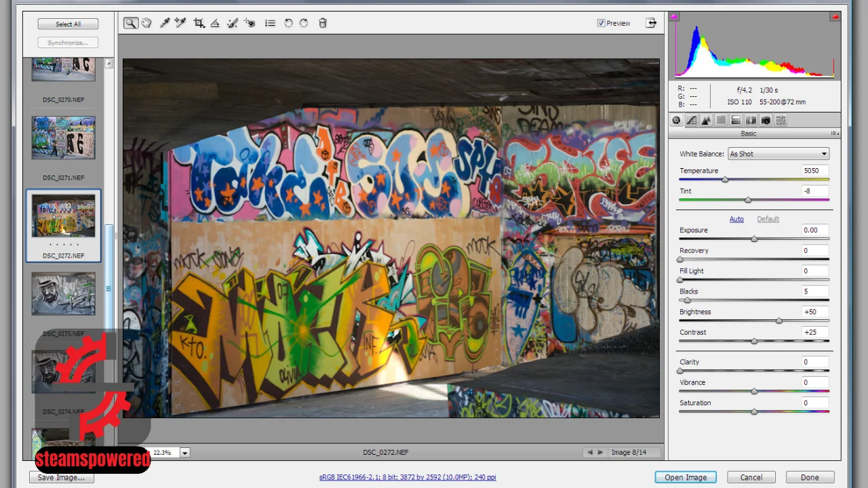Image resolution: width=868 pixels, height=488 pixels.
Task: Click the filmstrip scrollbar up arrow
Action: point(109,63)
